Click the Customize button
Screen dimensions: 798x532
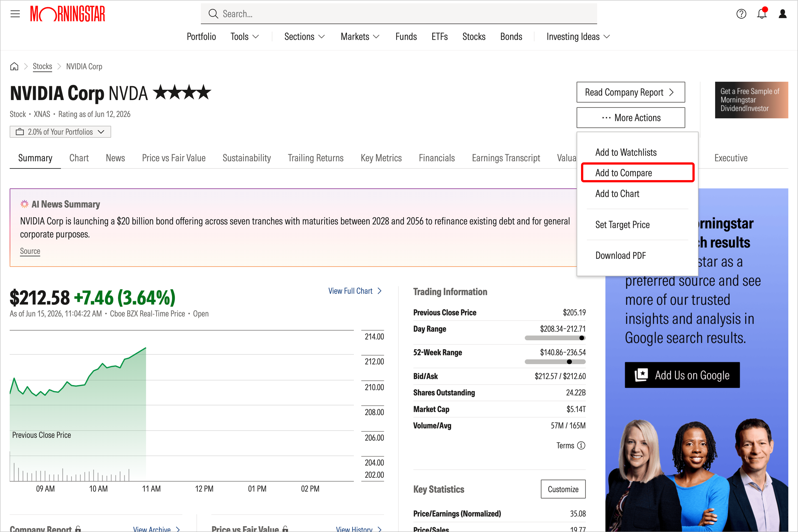tap(563, 489)
